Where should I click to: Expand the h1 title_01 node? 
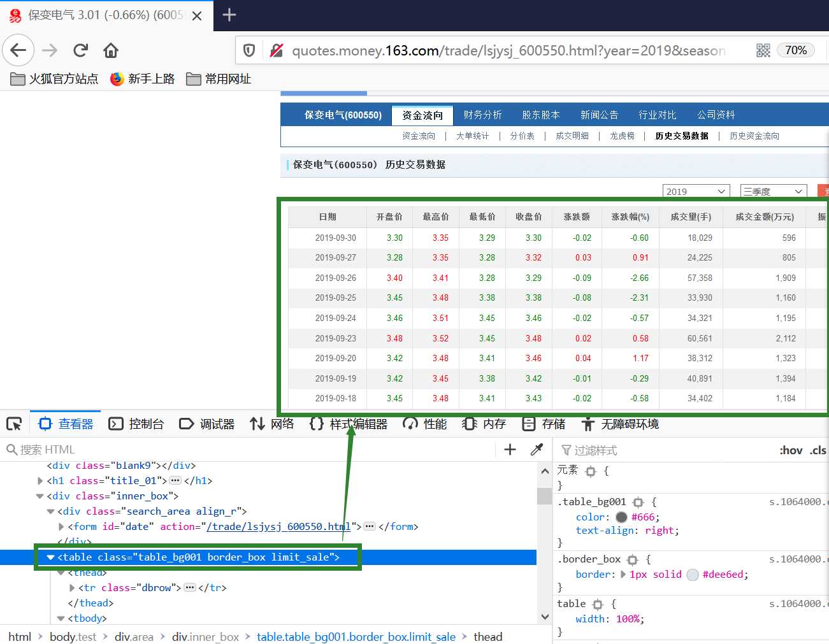click(x=40, y=481)
